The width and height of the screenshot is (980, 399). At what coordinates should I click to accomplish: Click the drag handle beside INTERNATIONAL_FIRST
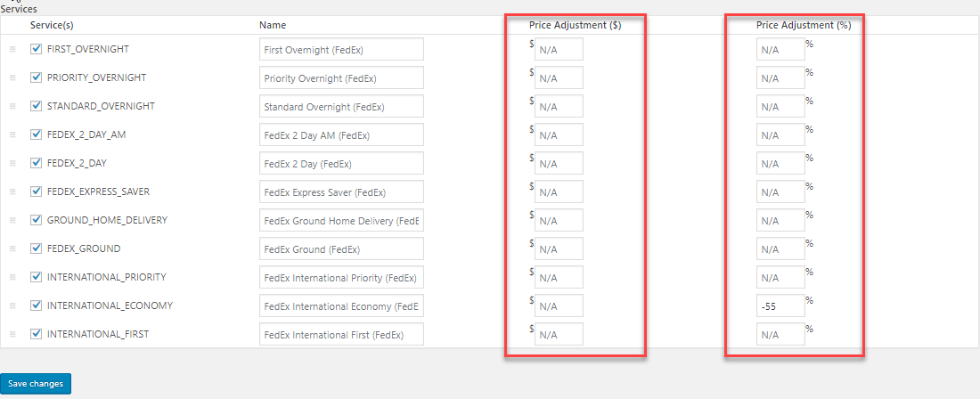click(x=12, y=335)
